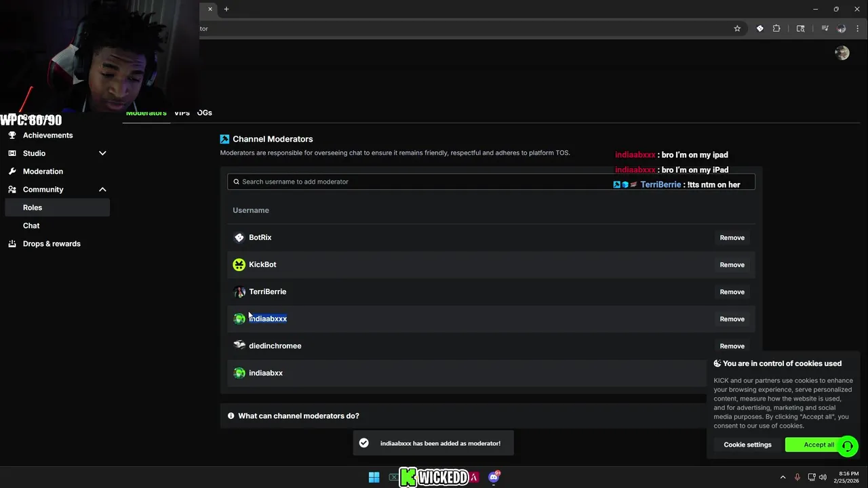Click the magnifier icon in moderator search
This screenshot has height=488, width=868.
point(236,182)
